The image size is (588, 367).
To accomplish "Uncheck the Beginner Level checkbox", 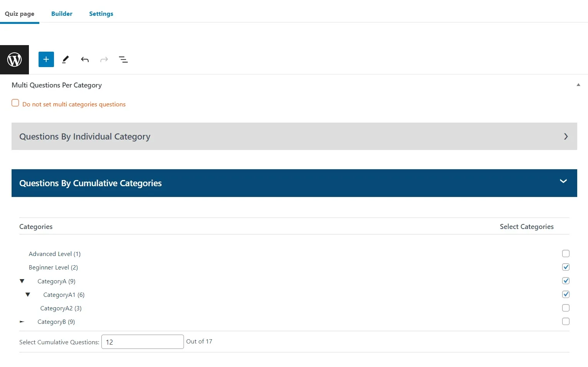I will 566,267.
